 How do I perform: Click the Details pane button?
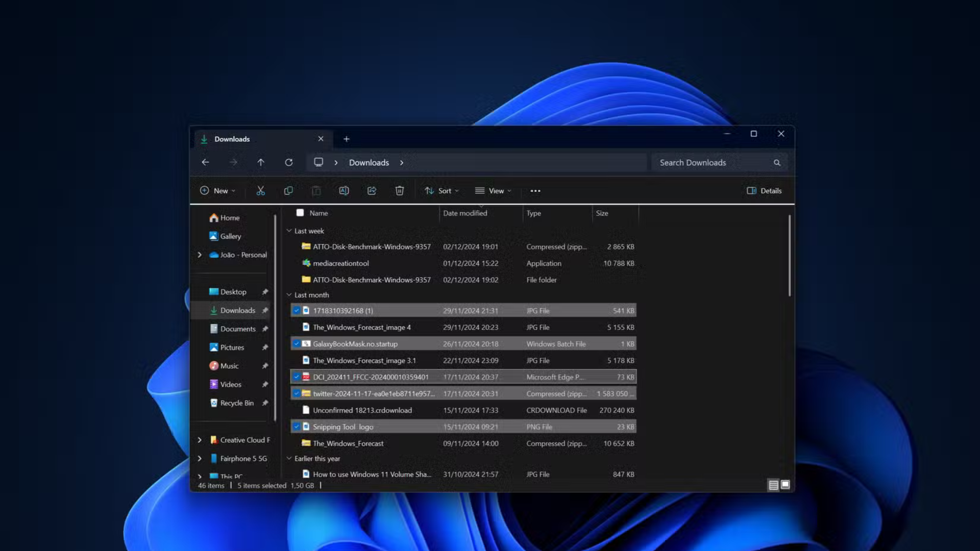point(764,190)
